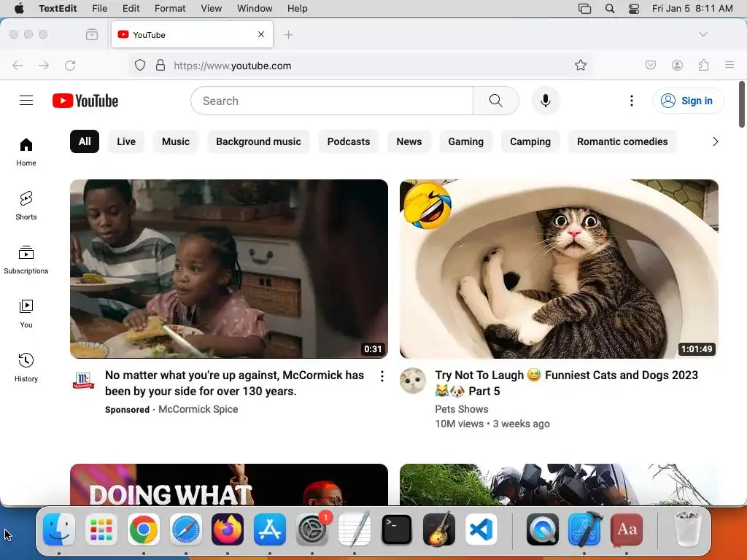Open the funny cats video thumbnail
Image resolution: width=747 pixels, height=560 pixels.
560,269
